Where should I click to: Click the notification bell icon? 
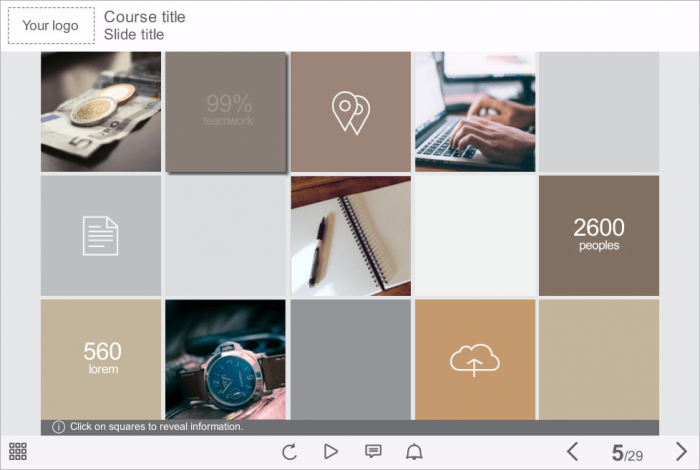pyautogui.click(x=414, y=452)
